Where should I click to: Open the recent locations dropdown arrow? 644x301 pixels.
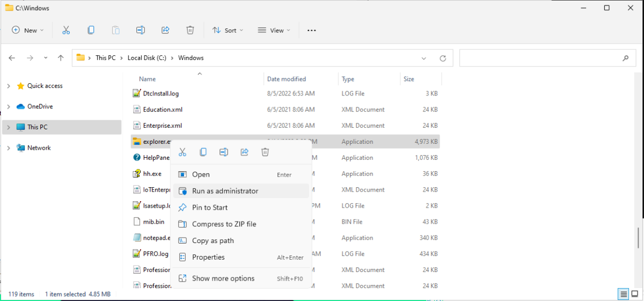point(46,58)
